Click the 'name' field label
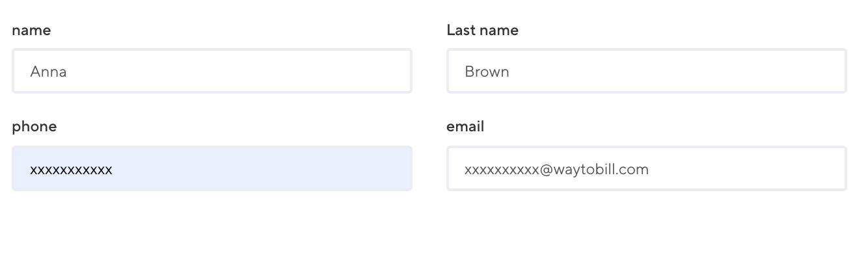Viewport: 868px width, 260px height. point(31,30)
